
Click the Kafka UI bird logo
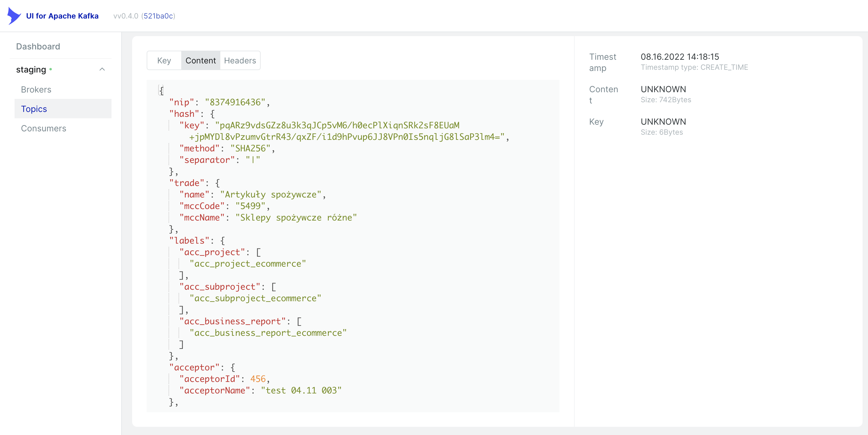click(x=14, y=16)
